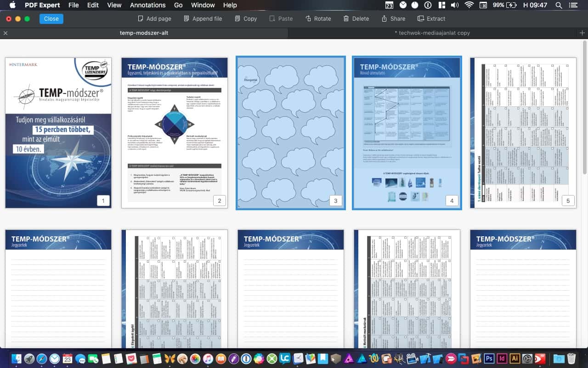
Task: Open the Downloads folder in the Dock
Action: tap(559, 358)
